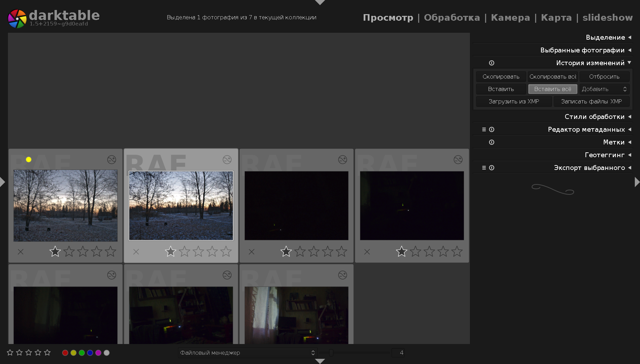Set third star in bottom rating bar
Screen dimensions: 640x364
point(29,352)
